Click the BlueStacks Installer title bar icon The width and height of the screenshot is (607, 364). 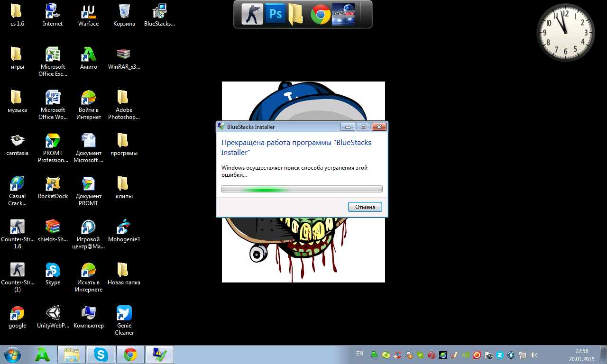tap(221, 127)
